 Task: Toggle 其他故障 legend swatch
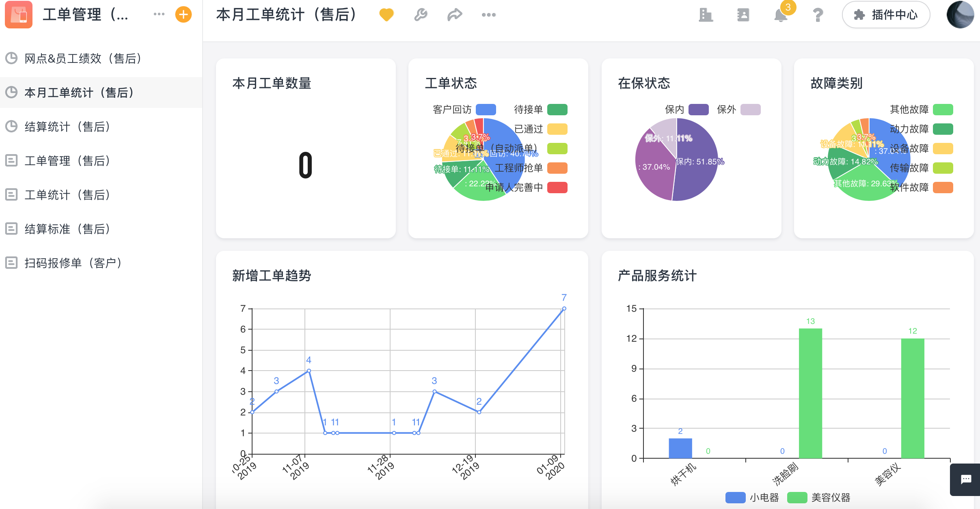tap(943, 110)
